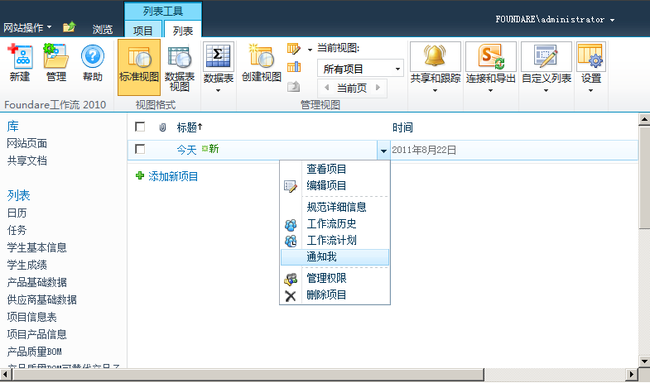Click the 2011年8月22日 date cell
Viewport: 650px width, 383px height.
coord(424,150)
